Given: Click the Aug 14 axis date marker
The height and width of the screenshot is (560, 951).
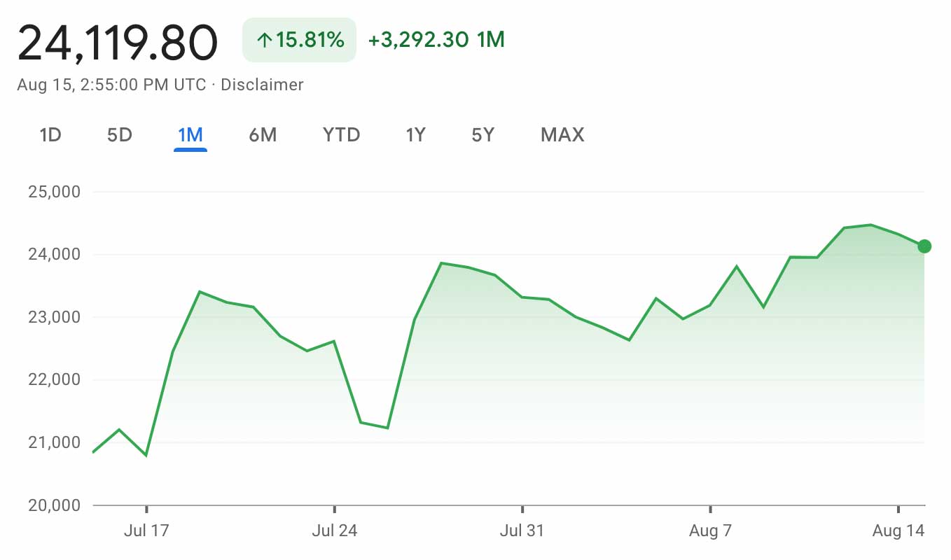Looking at the screenshot, I should point(898,531).
